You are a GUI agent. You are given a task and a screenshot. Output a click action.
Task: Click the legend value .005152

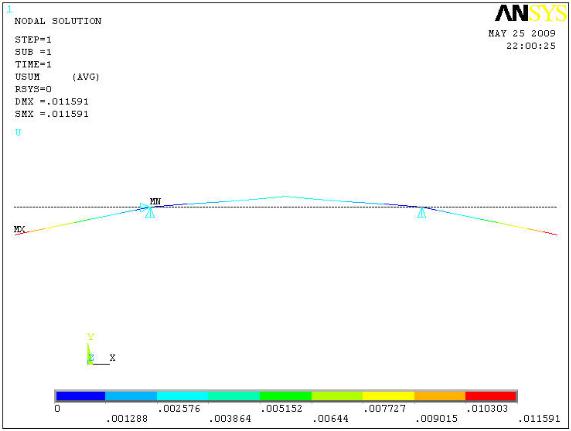pyautogui.click(x=281, y=409)
